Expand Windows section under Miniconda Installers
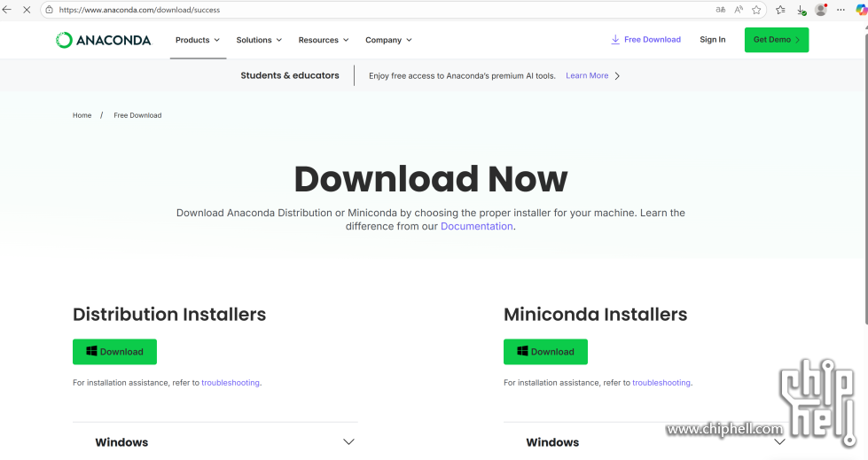 [x=646, y=441]
